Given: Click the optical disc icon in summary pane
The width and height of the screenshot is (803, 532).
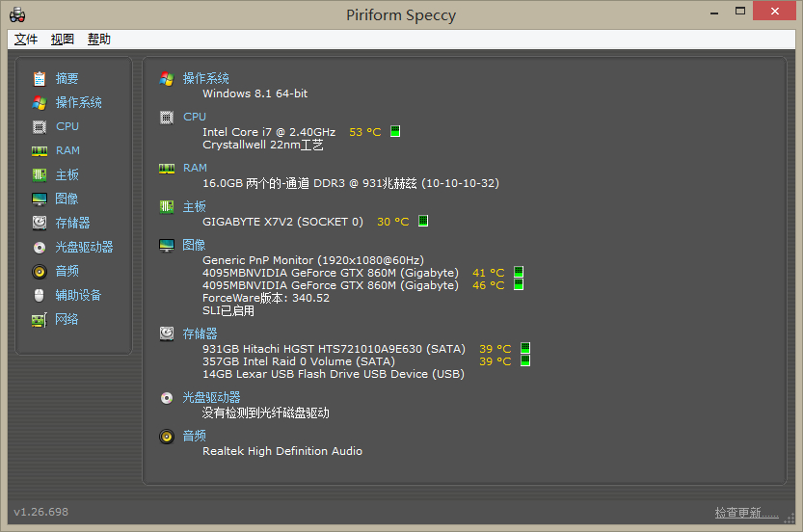Looking at the screenshot, I should 167,398.
